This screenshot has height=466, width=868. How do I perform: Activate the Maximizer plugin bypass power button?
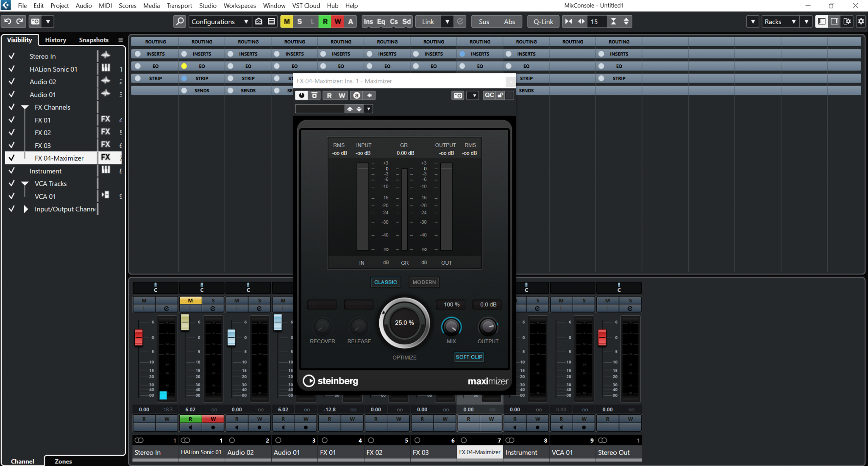(301, 95)
